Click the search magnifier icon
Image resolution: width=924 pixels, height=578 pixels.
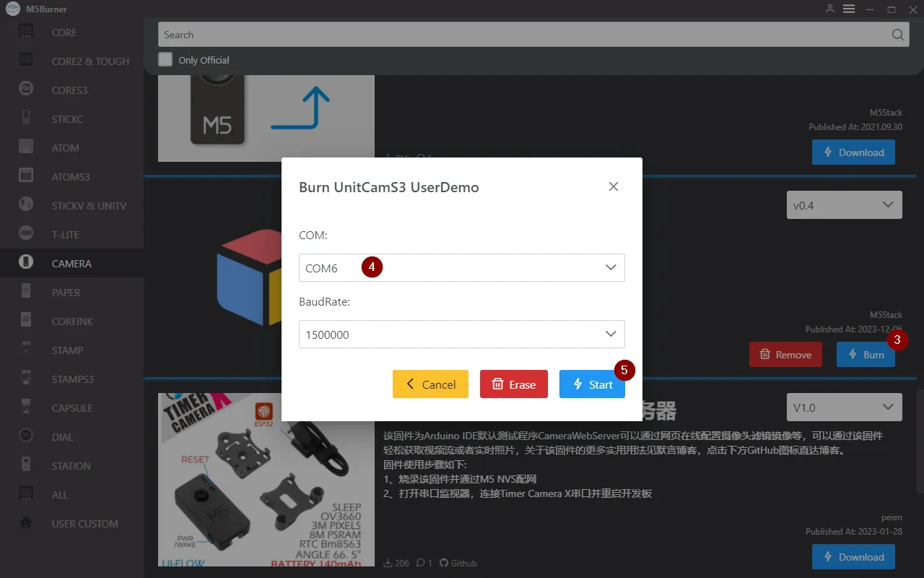(x=897, y=35)
